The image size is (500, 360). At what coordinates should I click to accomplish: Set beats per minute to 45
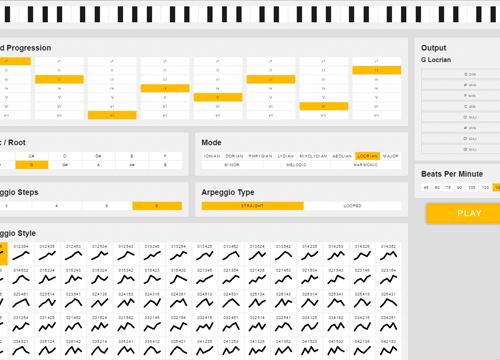426,188
